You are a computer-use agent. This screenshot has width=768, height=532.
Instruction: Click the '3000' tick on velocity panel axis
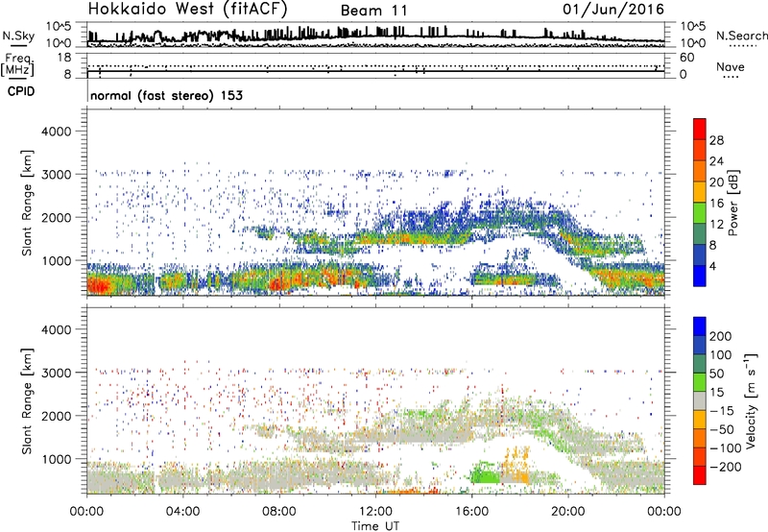click(56, 373)
